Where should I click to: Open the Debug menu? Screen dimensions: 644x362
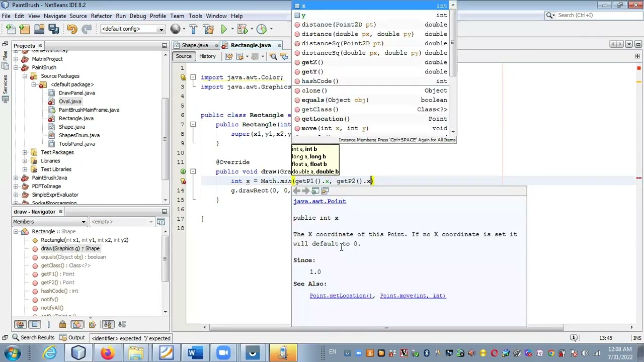[x=137, y=16]
